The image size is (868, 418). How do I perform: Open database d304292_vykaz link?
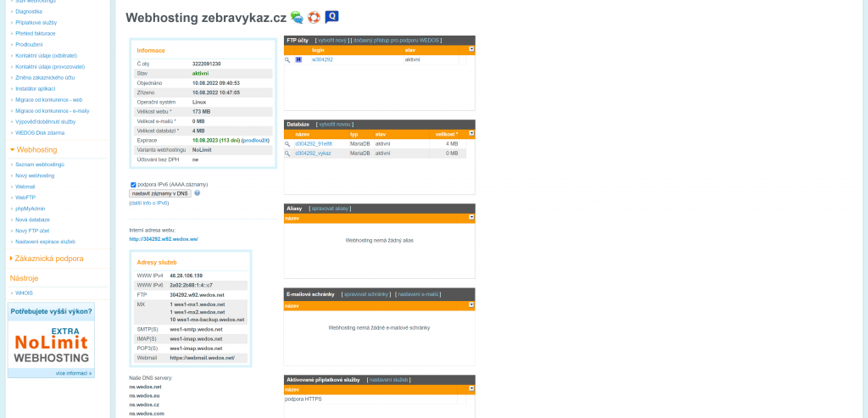pyautogui.click(x=313, y=153)
